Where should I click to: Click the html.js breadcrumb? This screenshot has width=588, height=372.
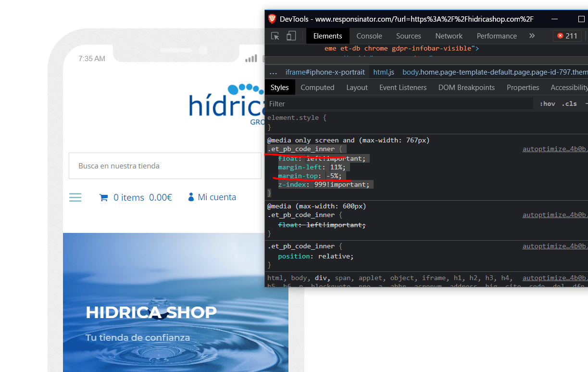coord(384,72)
